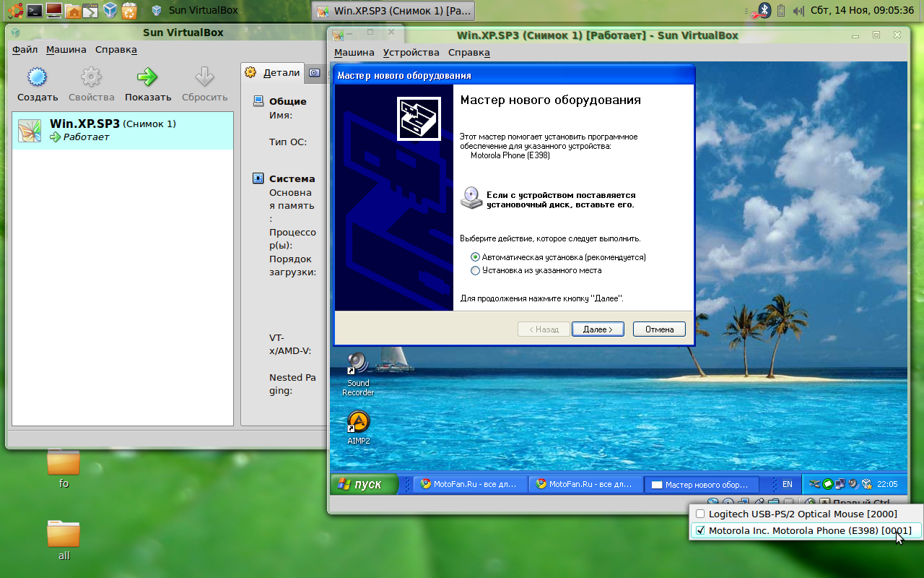Image resolution: width=924 pixels, height=578 pixels.
Task: Open Справка menu in VirtualBox manager
Action: click(116, 50)
